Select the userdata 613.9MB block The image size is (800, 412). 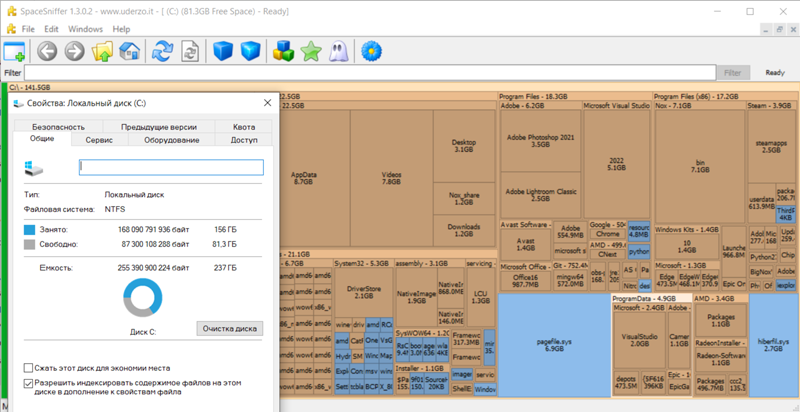(x=761, y=202)
